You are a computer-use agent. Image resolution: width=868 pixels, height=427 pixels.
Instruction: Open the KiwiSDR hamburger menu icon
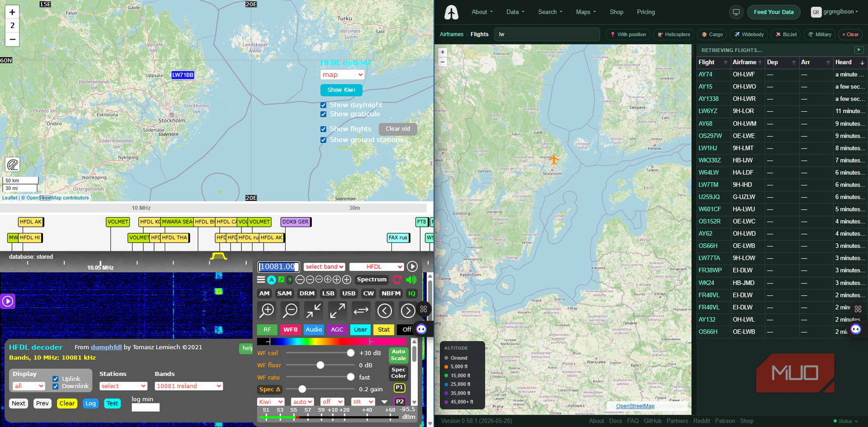[261, 280]
